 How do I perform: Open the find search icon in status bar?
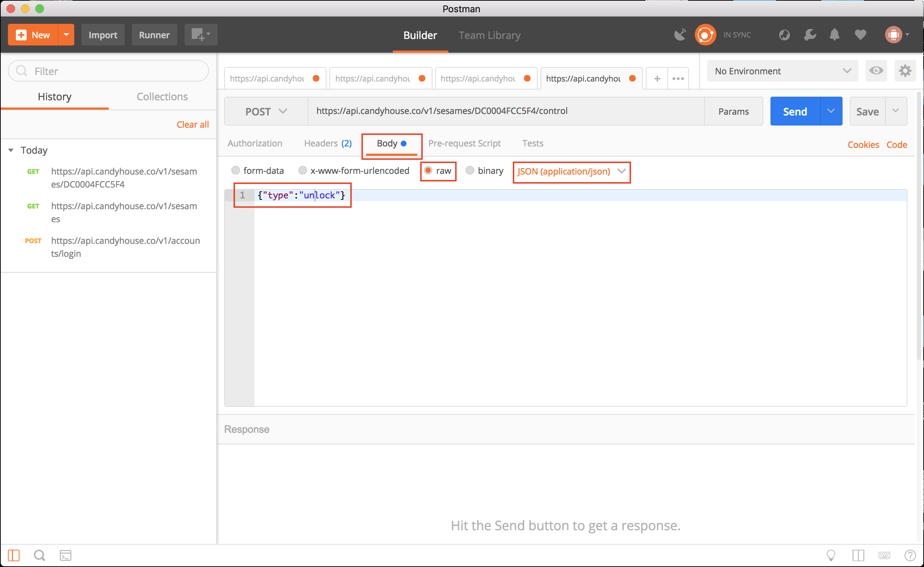(39, 555)
